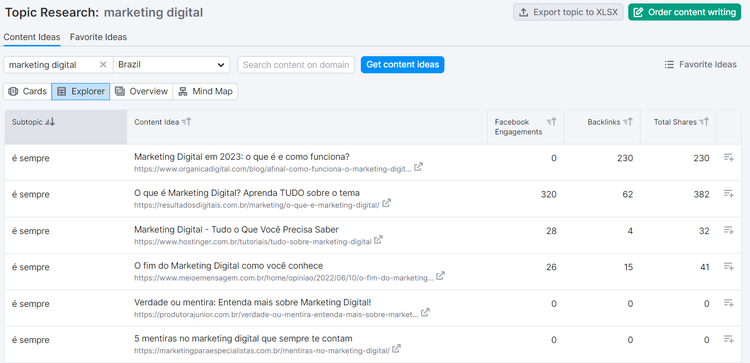This screenshot has width=750, height=363.
Task: Click the marketingparaespecialistas.com.br URL text
Action: (x=262, y=351)
